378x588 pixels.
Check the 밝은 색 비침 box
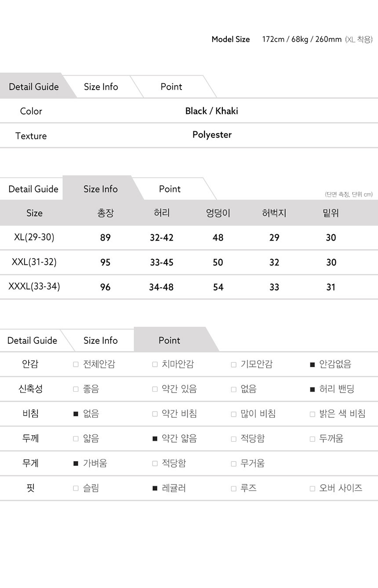[313, 414]
